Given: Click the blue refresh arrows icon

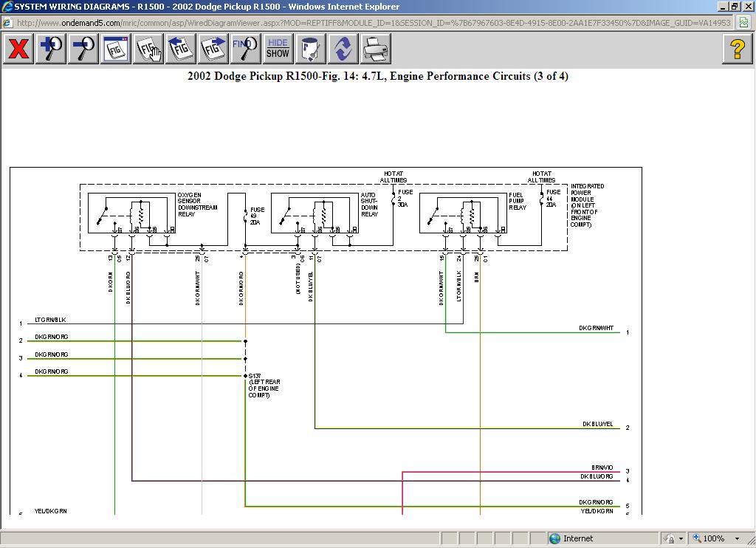Looking at the screenshot, I should [x=343, y=49].
